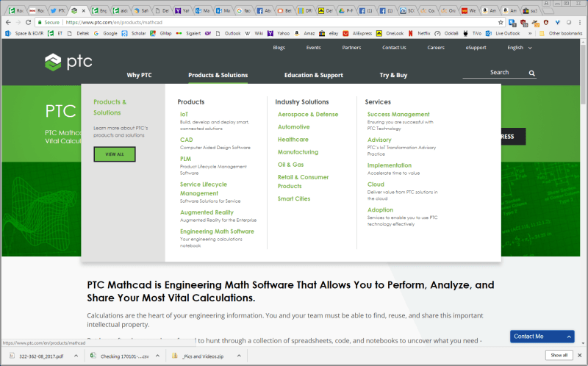Image resolution: width=588 pixels, height=366 pixels.
Task: Open the Try & Buy menu
Action: [393, 75]
